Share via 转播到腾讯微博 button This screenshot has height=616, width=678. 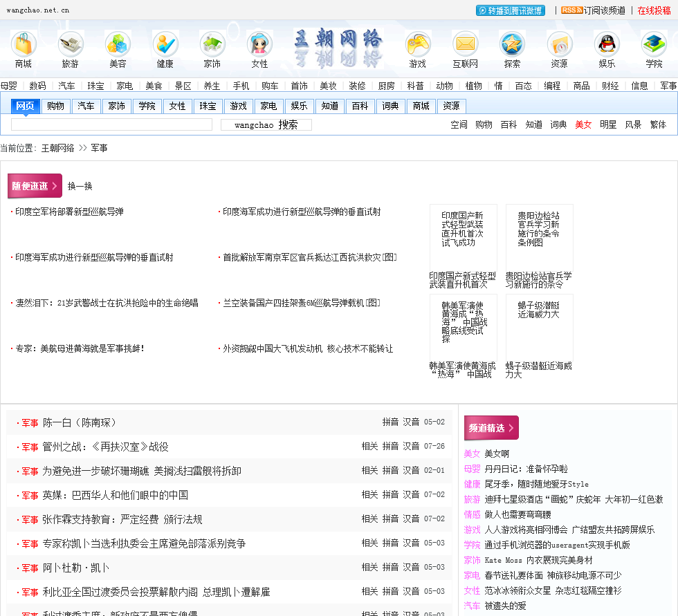tap(511, 10)
